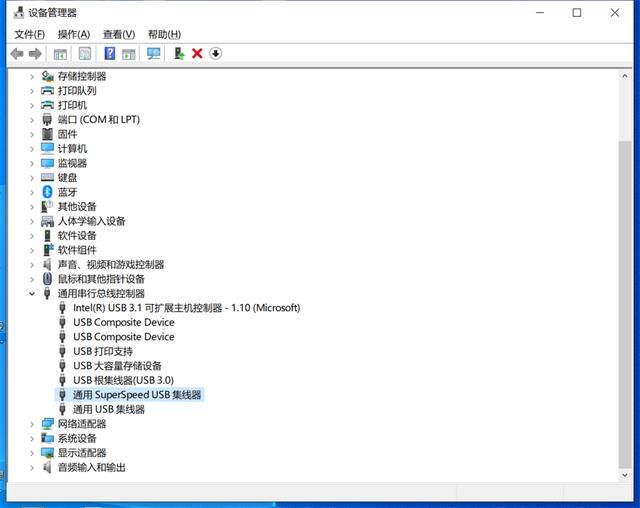This screenshot has height=508, width=640.
Task: Open the Properties toolbar icon
Action: [84, 53]
